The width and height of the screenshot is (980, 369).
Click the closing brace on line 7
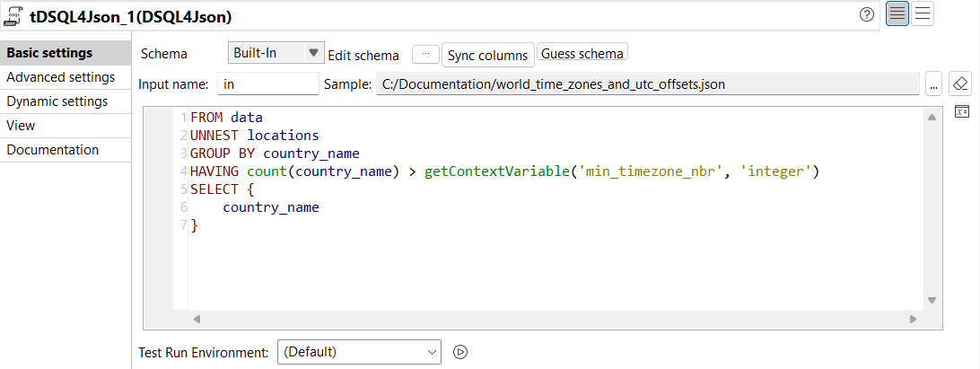(195, 225)
